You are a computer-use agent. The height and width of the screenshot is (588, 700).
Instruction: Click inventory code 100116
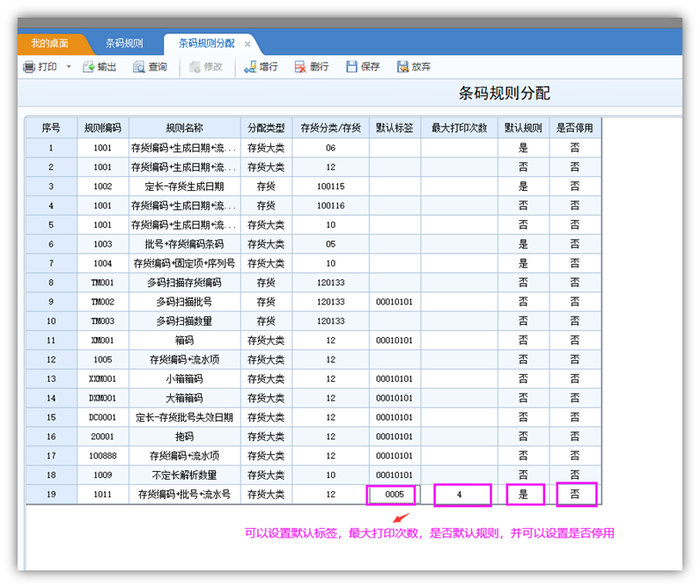[x=330, y=206]
